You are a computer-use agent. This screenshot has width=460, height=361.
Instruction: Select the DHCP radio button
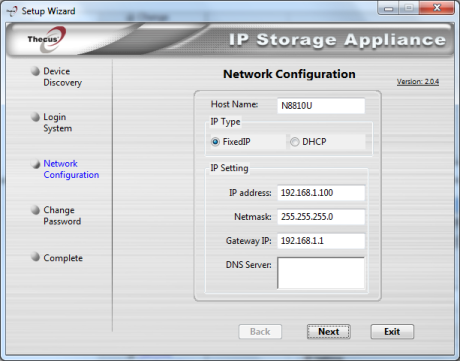(295, 142)
